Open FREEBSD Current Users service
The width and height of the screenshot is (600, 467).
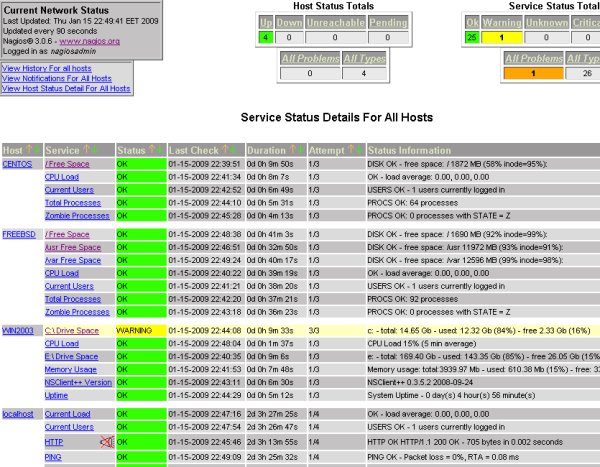(69, 286)
